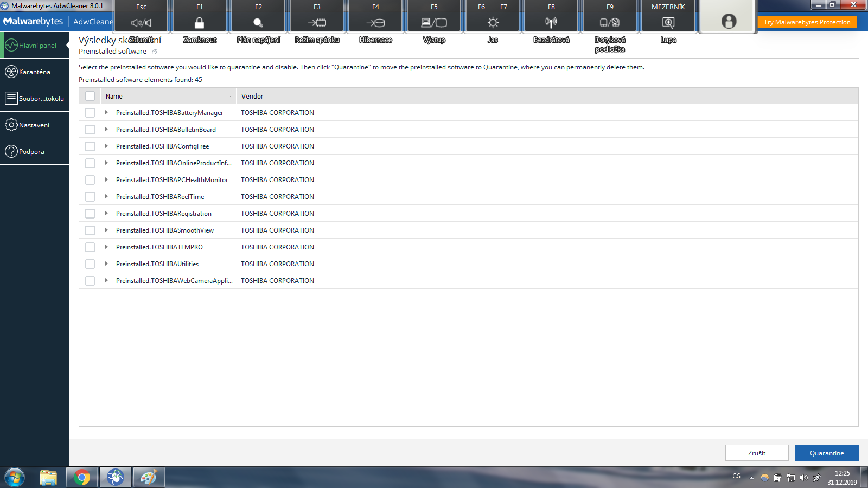This screenshot has height=488, width=868.
Task: Click Try Malwarebytes Protection button
Action: coord(807,22)
